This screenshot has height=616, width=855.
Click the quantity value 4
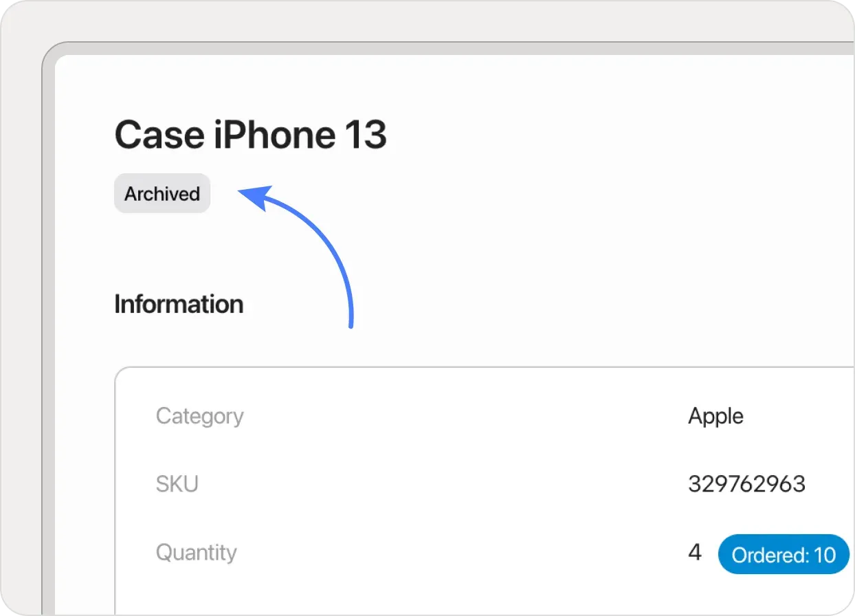pyautogui.click(x=695, y=553)
